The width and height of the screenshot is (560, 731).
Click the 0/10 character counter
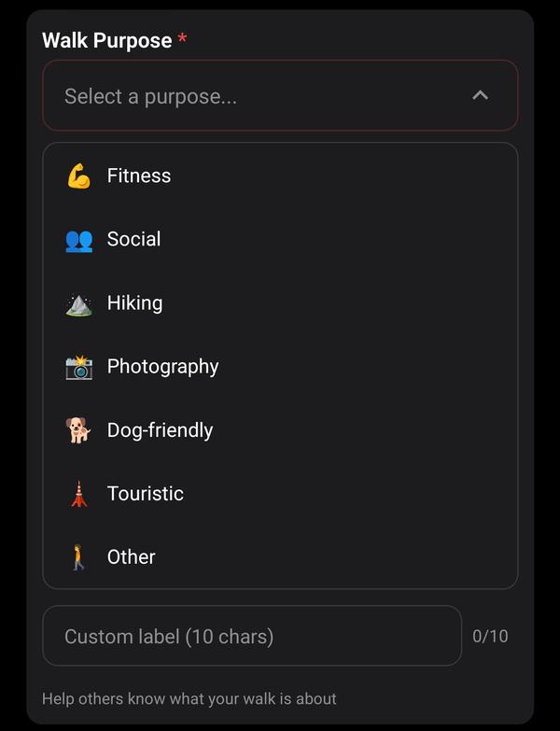point(490,636)
